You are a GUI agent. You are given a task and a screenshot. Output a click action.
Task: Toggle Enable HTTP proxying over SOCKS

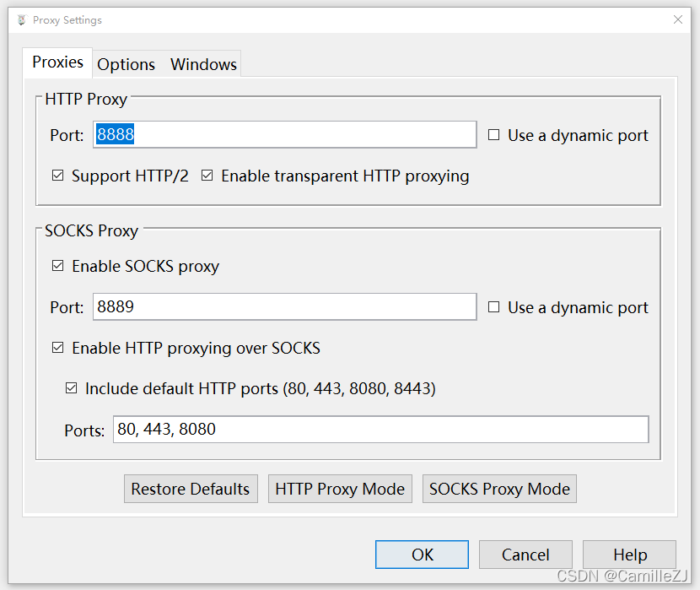[x=58, y=348]
